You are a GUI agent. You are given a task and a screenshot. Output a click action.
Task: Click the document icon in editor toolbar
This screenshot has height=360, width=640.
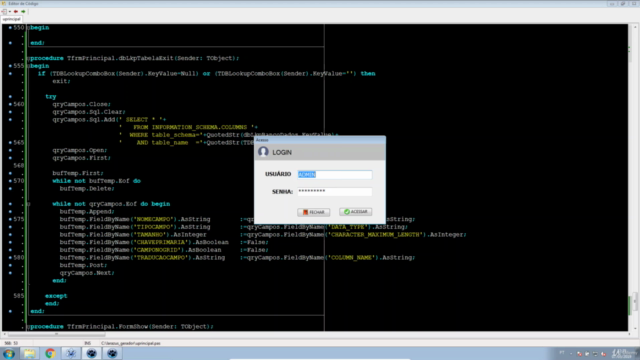pyautogui.click(x=4, y=11)
